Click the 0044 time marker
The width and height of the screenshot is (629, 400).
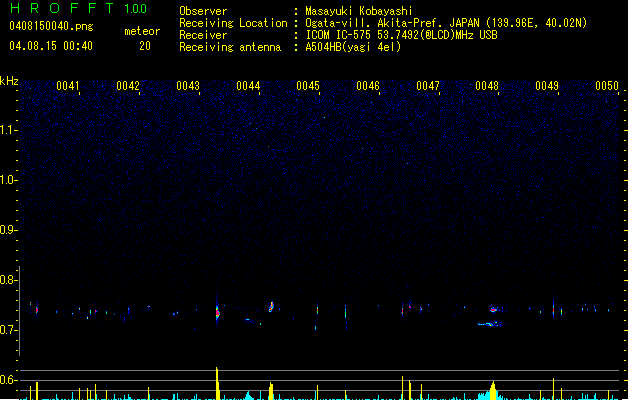click(248, 86)
